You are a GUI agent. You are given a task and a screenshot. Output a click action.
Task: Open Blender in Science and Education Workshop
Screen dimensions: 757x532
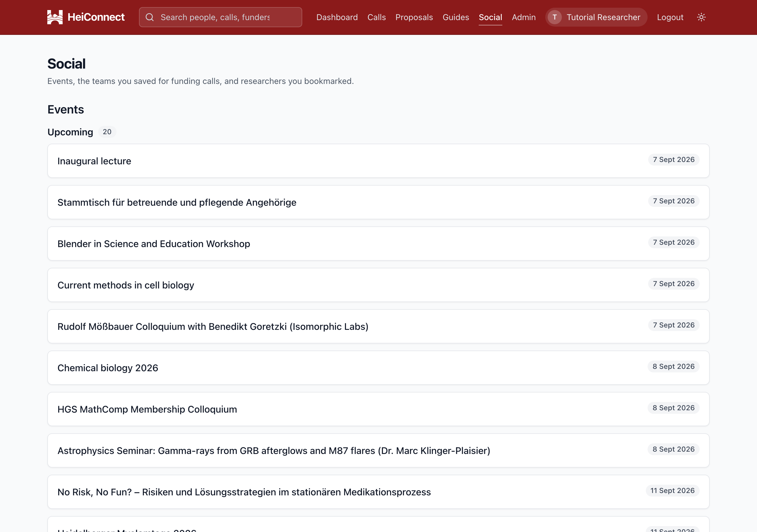[x=378, y=244]
